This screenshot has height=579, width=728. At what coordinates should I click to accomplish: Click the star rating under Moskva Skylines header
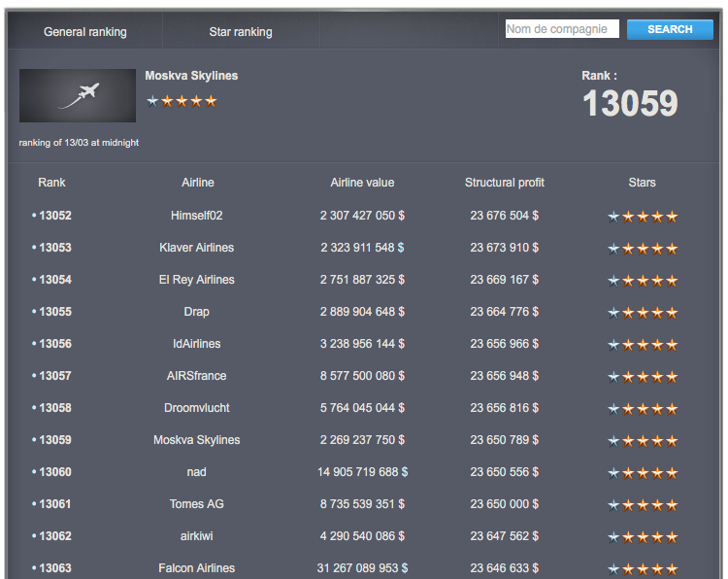[182, 101]
